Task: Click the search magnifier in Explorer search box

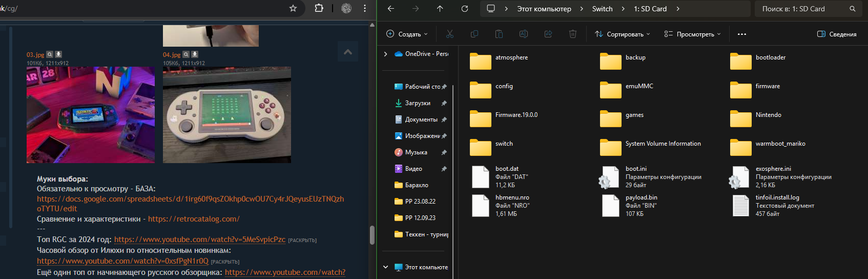Action: [x=853, y=9]
